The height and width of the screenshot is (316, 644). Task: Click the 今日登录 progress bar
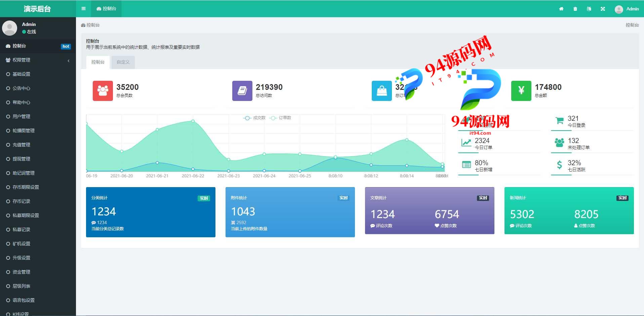tap(592, 131)
